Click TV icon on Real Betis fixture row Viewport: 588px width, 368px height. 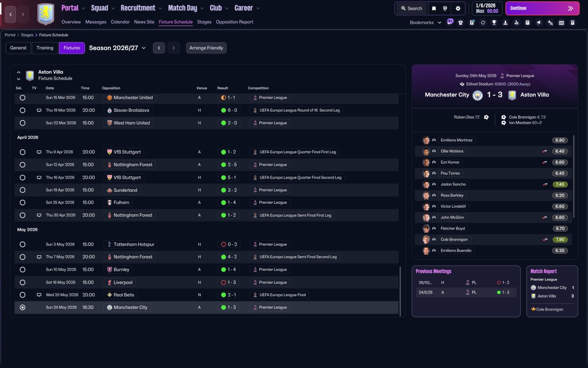pyautogui.click(x=39, y=295)
